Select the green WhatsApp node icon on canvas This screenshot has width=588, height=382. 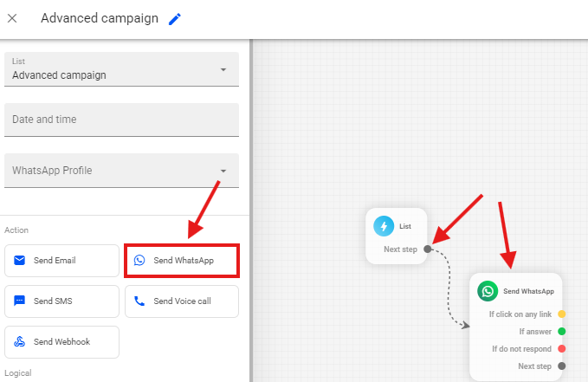[488, 292]
